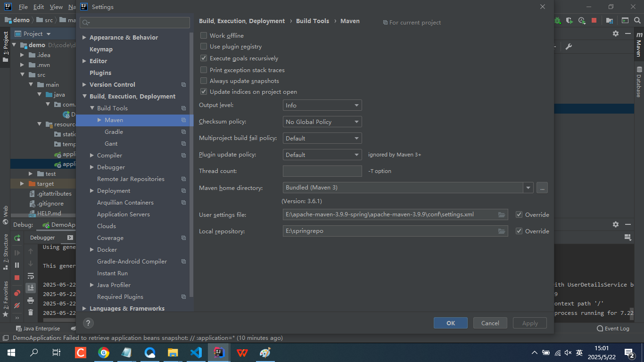Click the help question mark button

88,323
